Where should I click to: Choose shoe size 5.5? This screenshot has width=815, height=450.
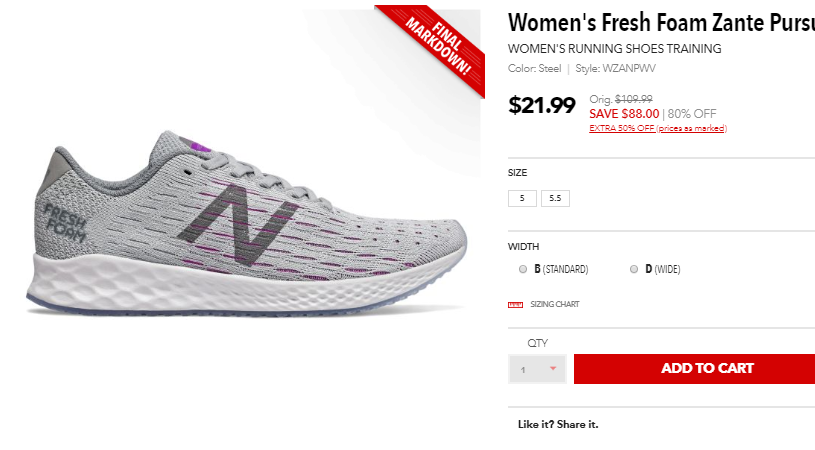pos(555,198)
